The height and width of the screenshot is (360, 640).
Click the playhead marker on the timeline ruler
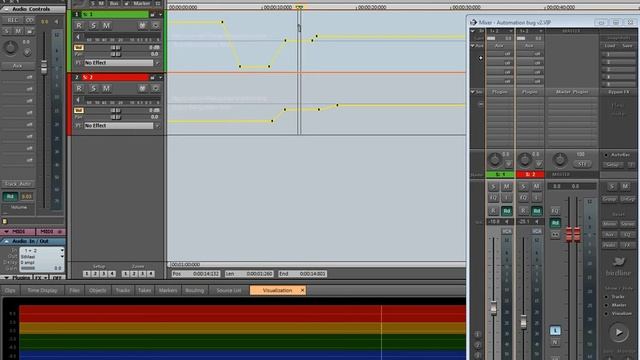299,7
